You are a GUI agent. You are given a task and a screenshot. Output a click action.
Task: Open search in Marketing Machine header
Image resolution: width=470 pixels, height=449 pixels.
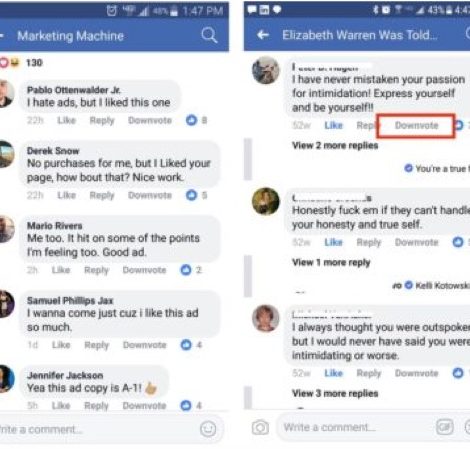click(x=209, y=35)
